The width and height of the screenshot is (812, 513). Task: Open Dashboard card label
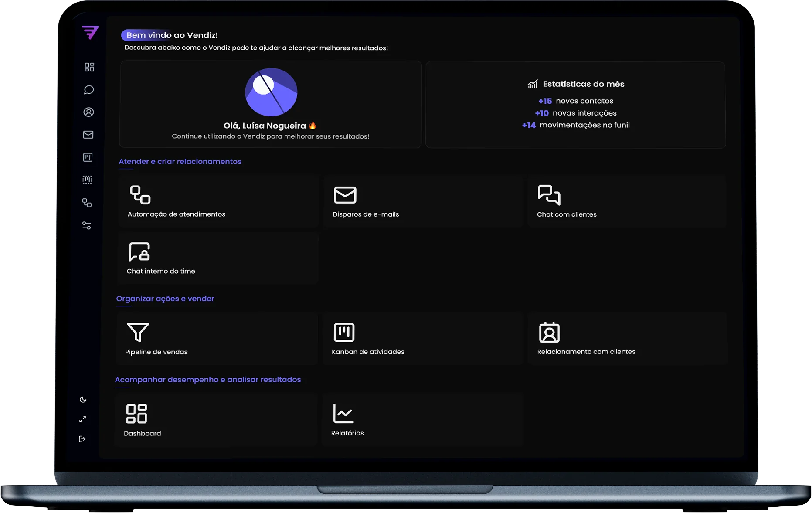143,433
